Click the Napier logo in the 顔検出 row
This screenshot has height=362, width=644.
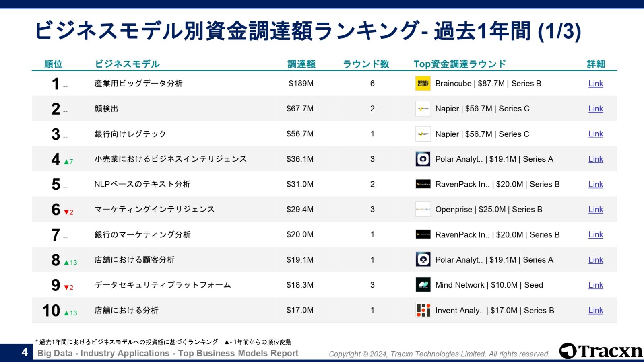point(423,109)
